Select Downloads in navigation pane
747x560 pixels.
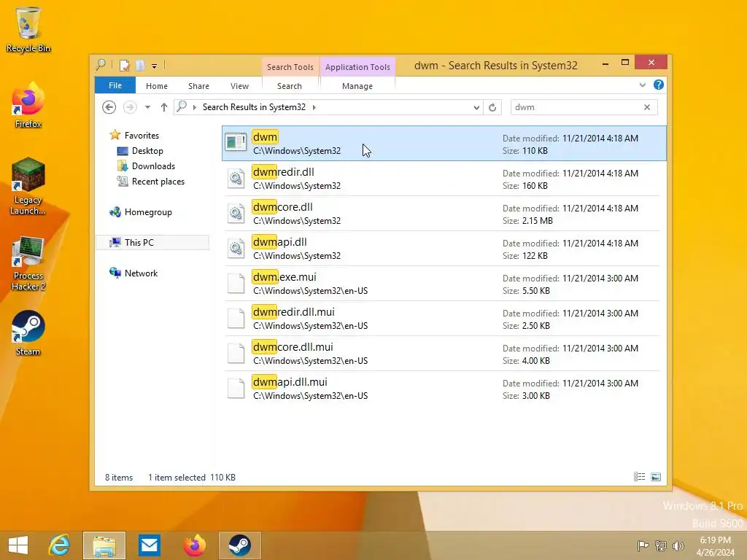point(153,166)
